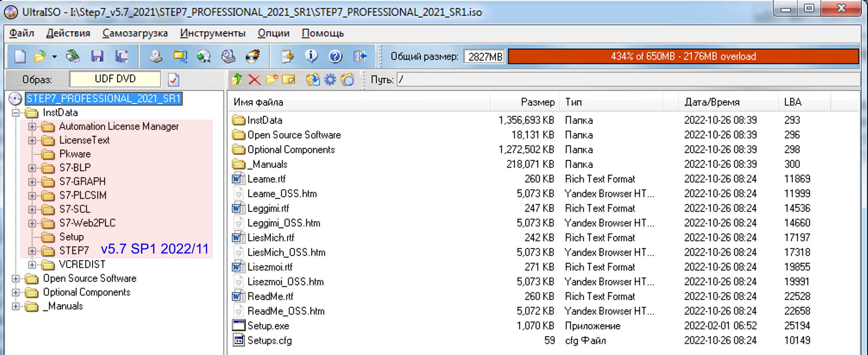Create a new ISO image file

coord(20,57)
